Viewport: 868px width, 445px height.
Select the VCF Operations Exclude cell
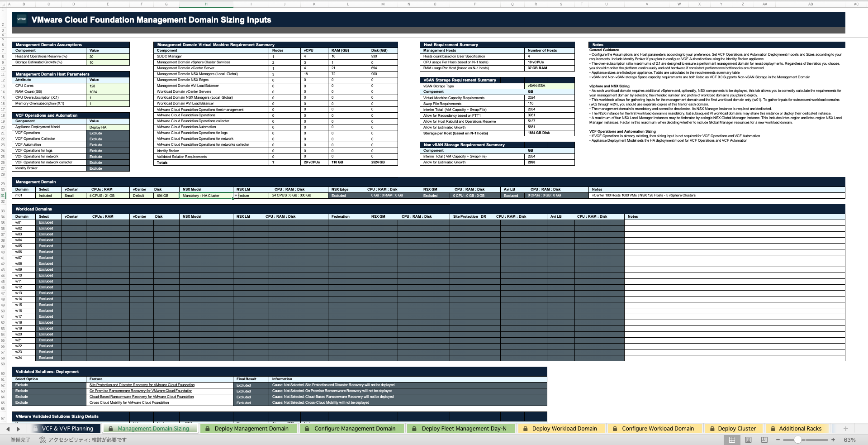click(108, 133)
